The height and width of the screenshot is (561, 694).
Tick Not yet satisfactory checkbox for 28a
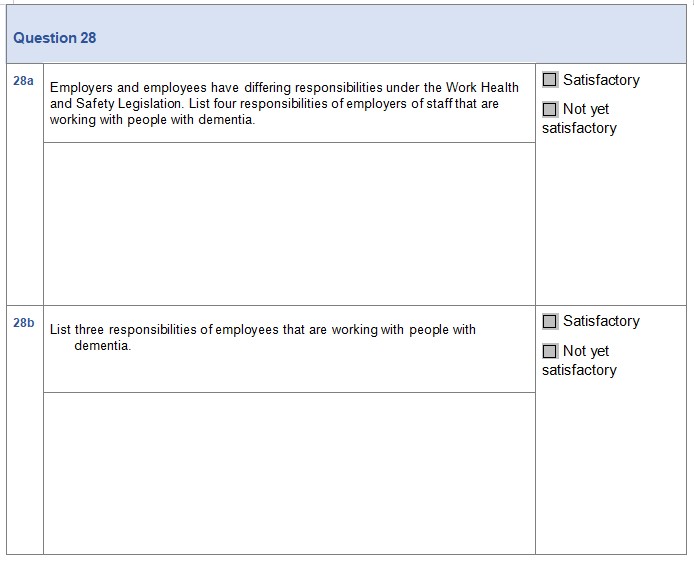(x=550, y=109)
